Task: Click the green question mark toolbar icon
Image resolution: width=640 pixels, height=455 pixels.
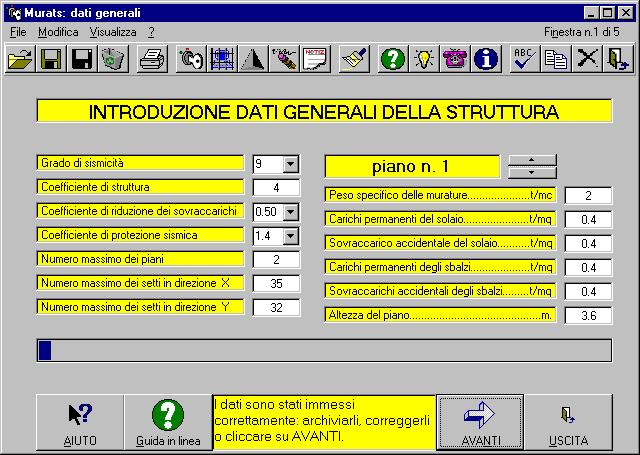Action: (x=393, y=60)
